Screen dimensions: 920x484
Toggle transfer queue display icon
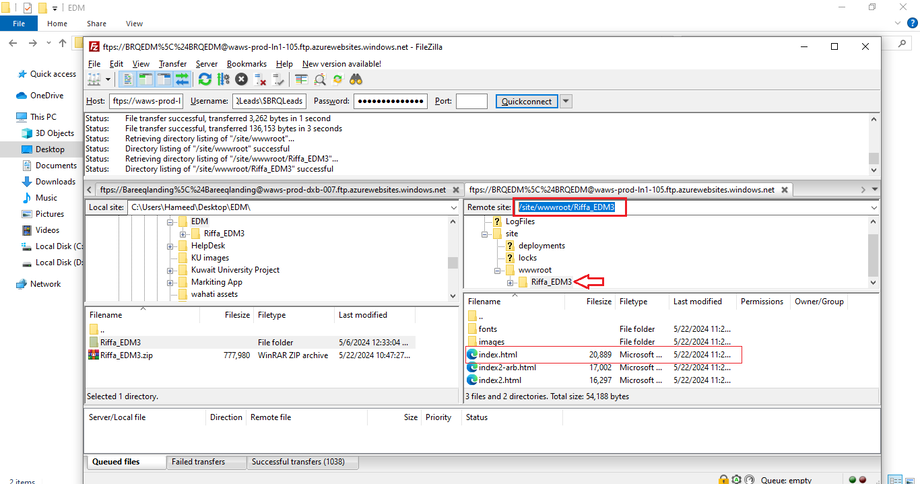point(181,79)
